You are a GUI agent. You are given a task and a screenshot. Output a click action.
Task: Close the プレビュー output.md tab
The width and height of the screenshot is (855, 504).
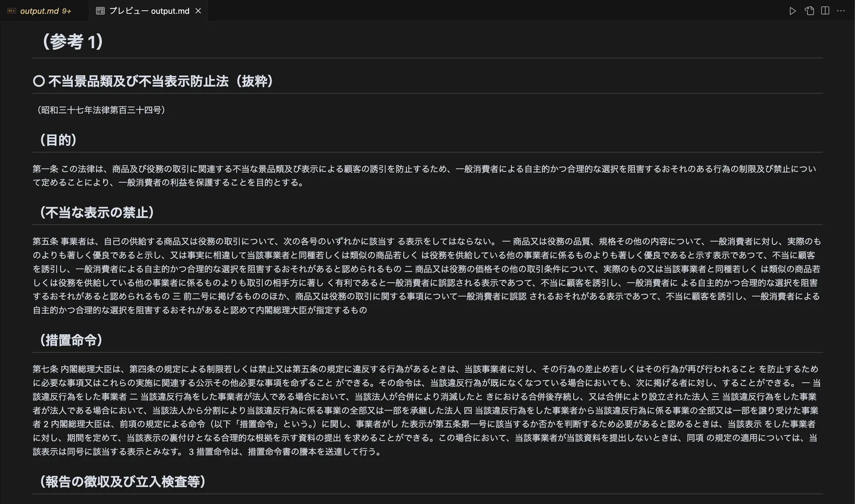click(198, 11)
